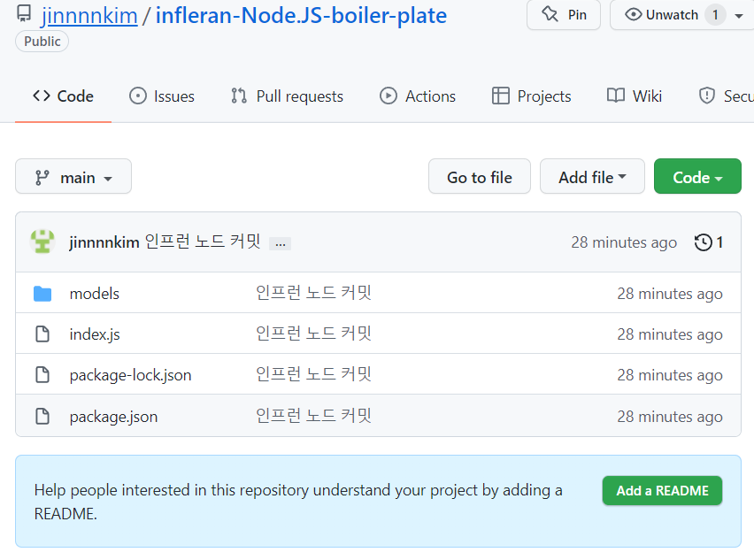Switch to the Issues tab
The height and width of the screenshot is (560, 754).
(x=162, y=96)
